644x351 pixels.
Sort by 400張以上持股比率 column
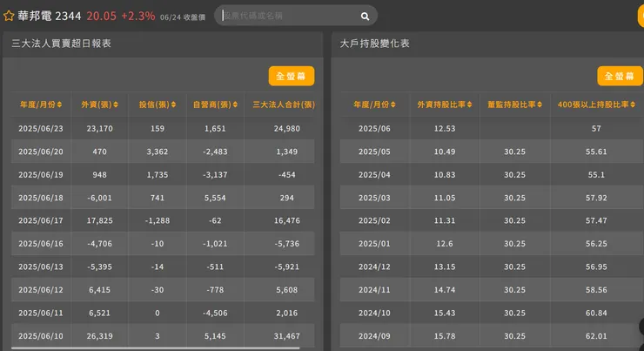coord(596,105)
